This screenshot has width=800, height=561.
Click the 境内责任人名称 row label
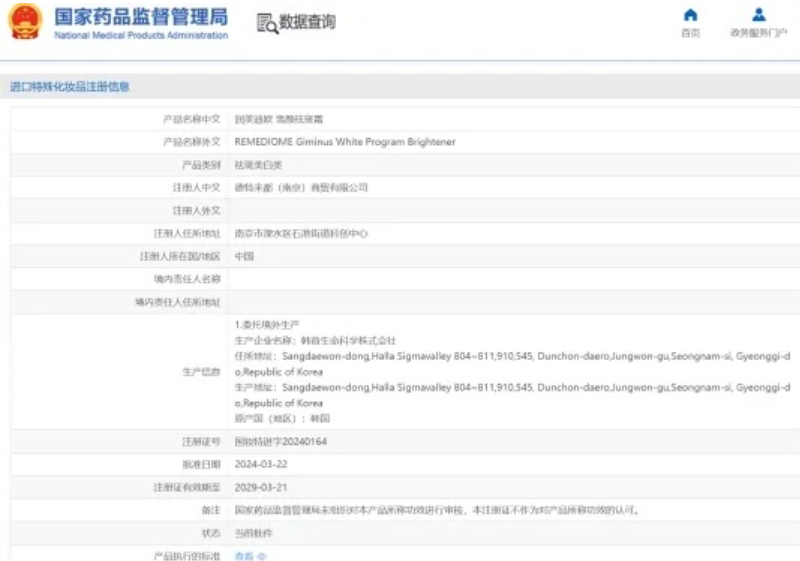(187, 279)
